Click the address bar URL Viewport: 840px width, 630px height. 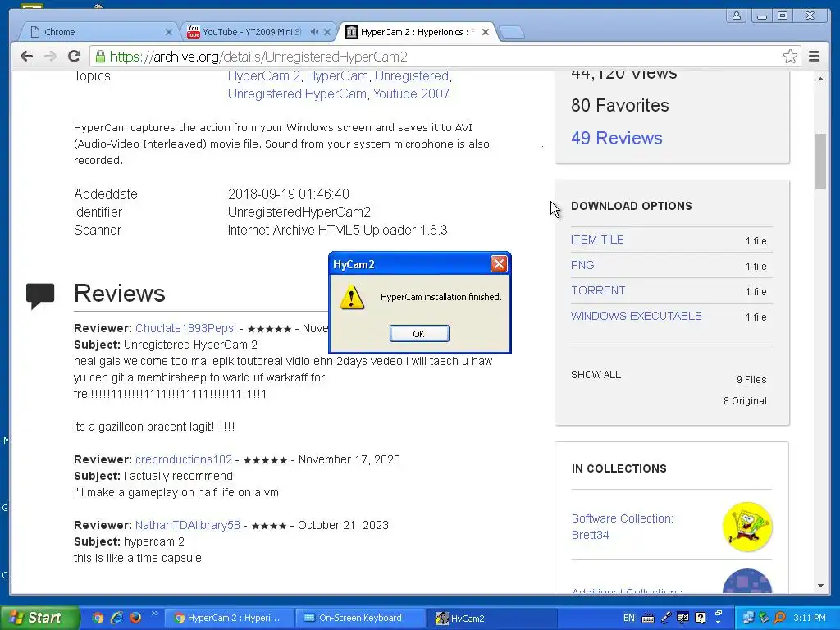click(x=258, y=57)
